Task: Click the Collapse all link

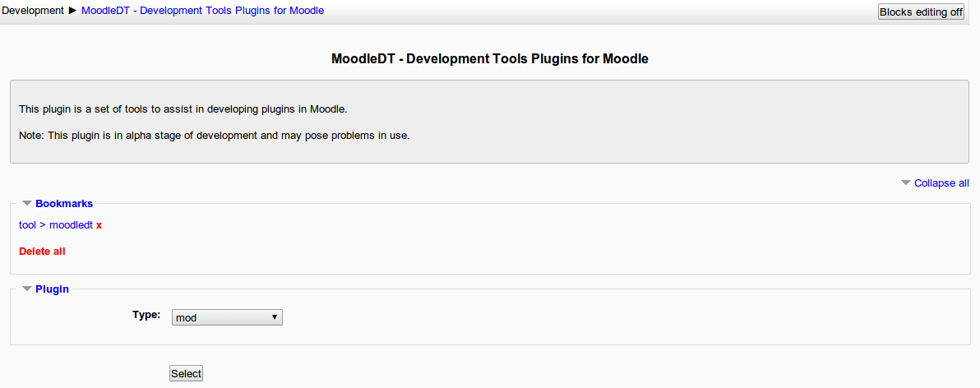Action: click(941, 183)
